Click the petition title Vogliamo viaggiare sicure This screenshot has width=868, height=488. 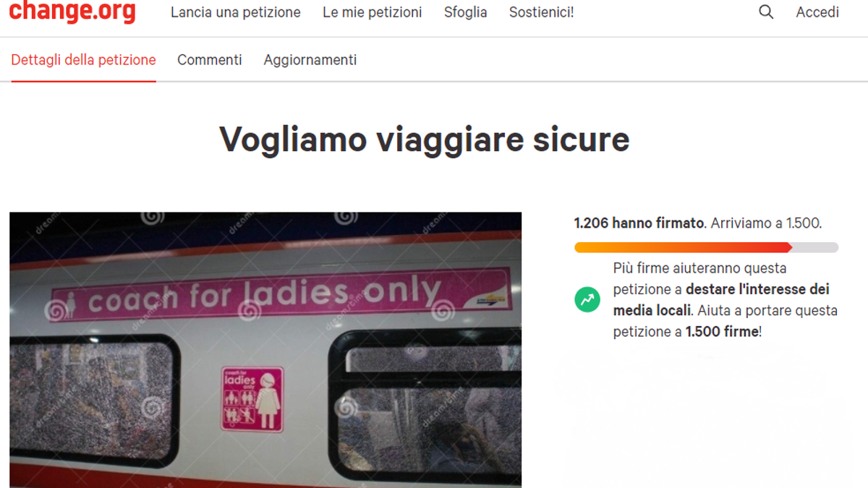pyautogui.click(x=425, y=139)
